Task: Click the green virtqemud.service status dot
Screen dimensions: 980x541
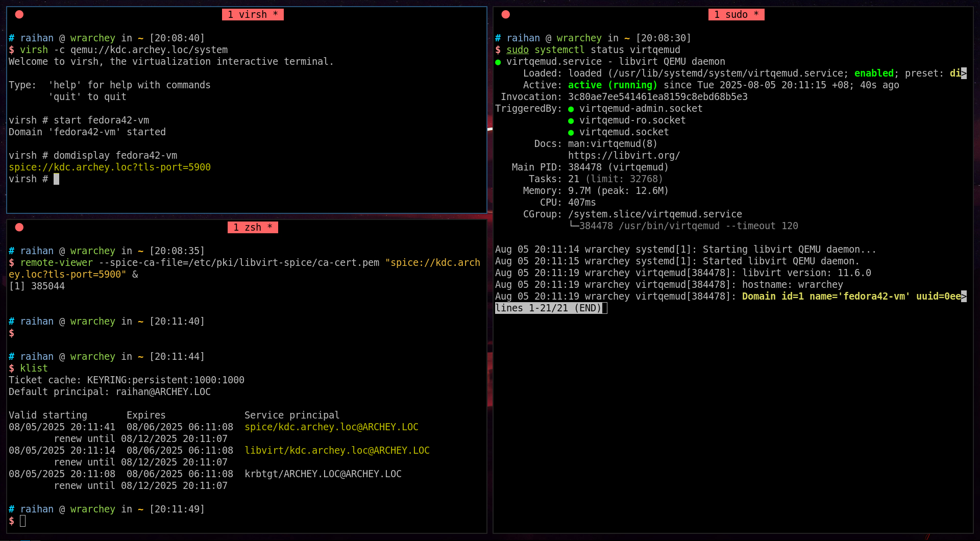Action: 498,62
